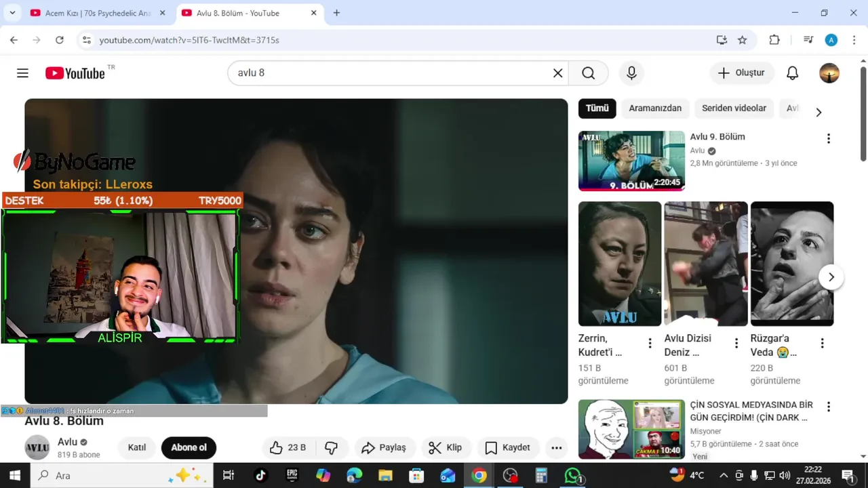Save the video with Kaydet

[x=508, y=447]
